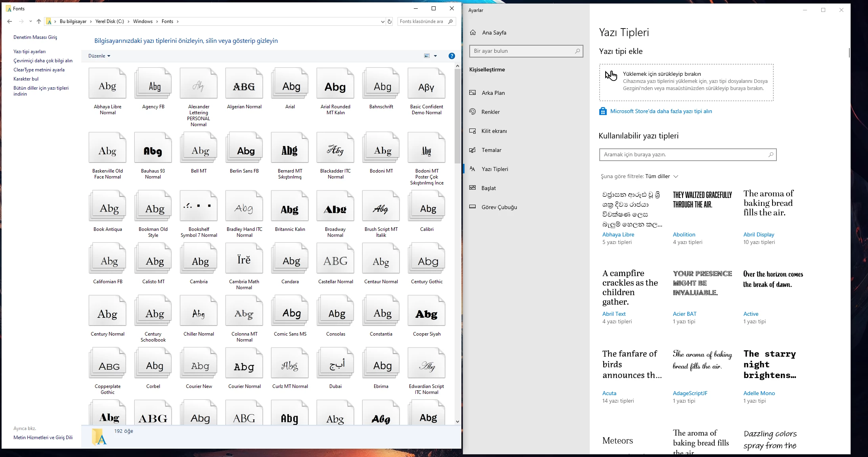
Task: Click the refresh icon in the address bar
Action: click(x=390, y=21)
